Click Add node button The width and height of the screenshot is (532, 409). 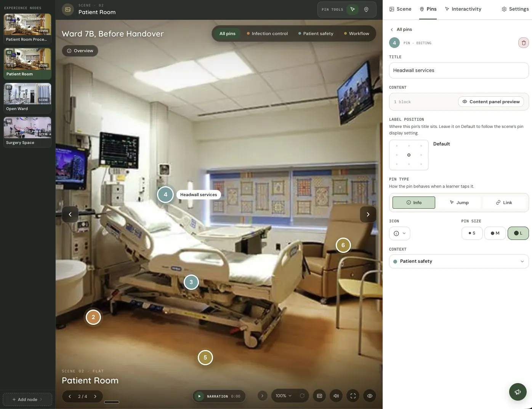pyautogui.click(x=27, y=399)
